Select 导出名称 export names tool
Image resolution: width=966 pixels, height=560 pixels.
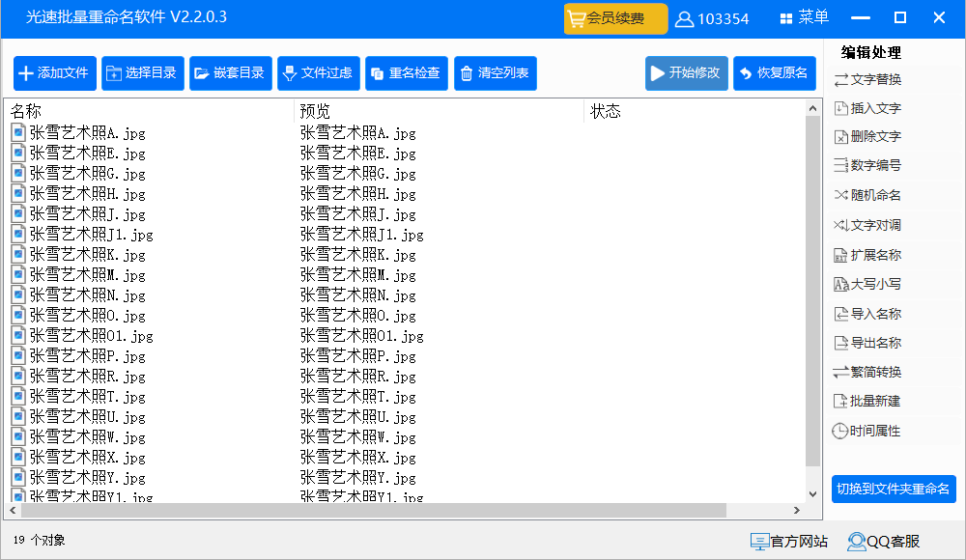point(867,343)
